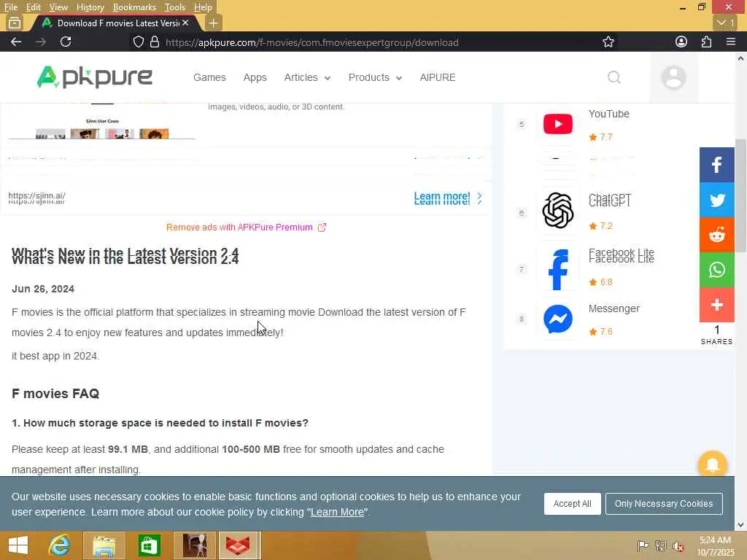The image size is (747, 560).
Task: Open the AIPURE link
Action: 438,77
